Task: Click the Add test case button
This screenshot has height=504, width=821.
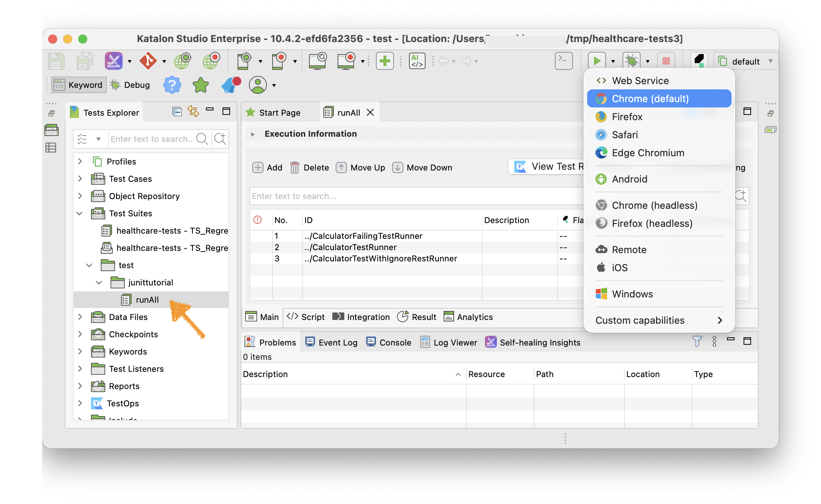Action: pos(267,167)
